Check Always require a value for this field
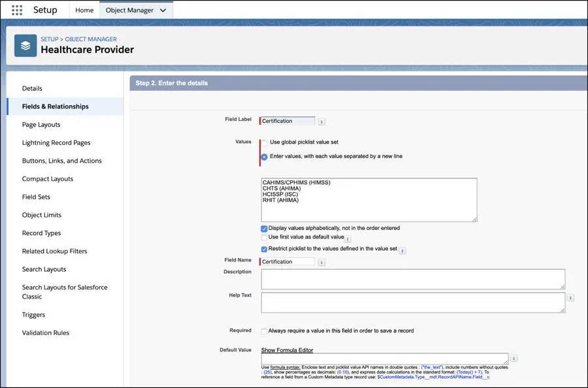This screenshot has height=388, width=588. [x=263, y=331]
